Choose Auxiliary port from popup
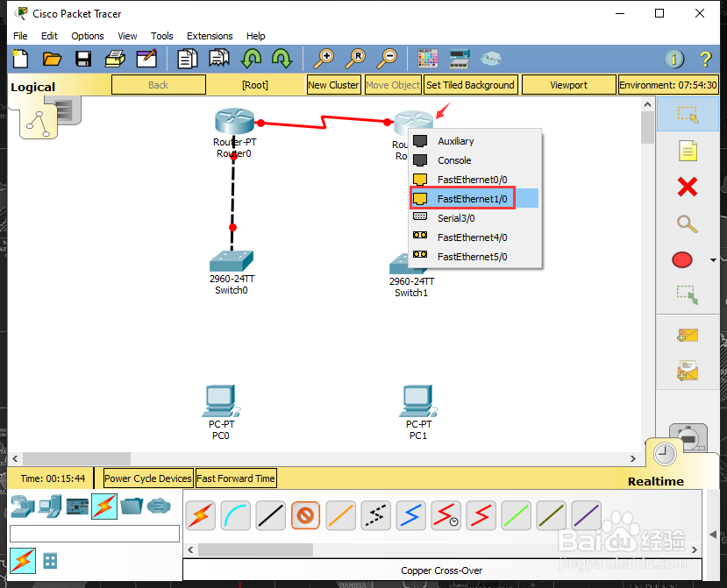The image size is (727, 588). coord(474,141)
